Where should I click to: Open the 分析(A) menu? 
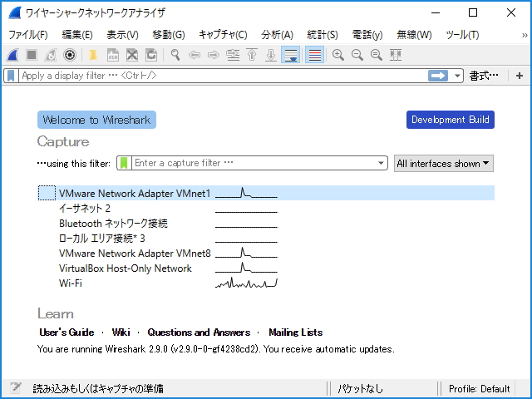[x=277, y=35]
